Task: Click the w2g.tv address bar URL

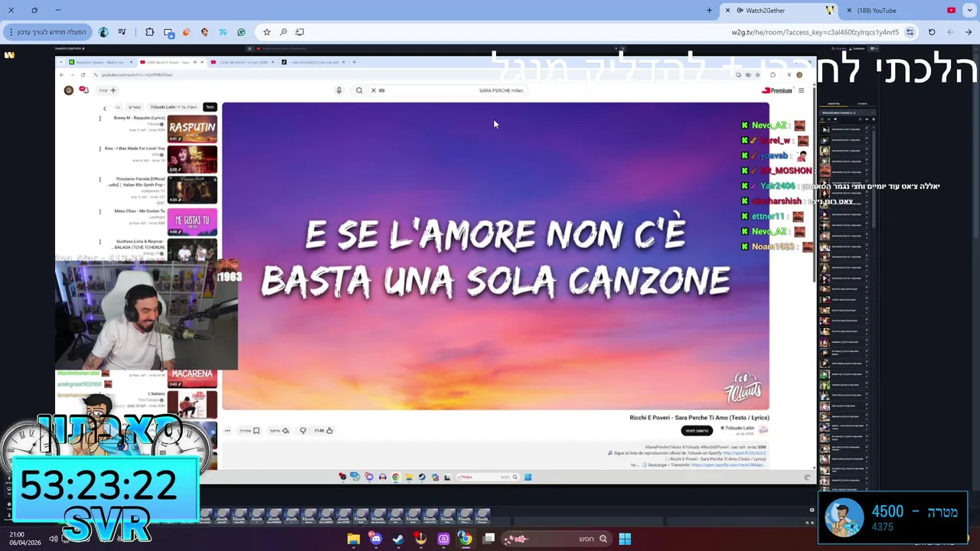Action: click(x=815, y=32)
